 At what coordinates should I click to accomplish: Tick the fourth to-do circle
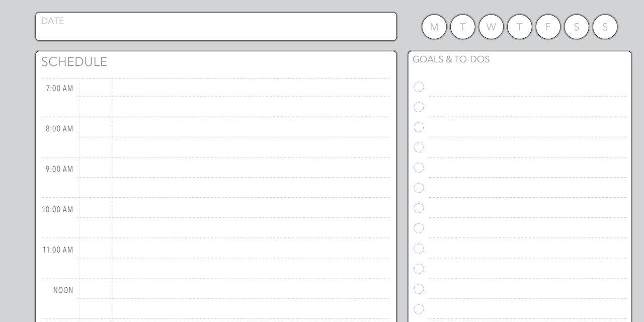(419, 147)
